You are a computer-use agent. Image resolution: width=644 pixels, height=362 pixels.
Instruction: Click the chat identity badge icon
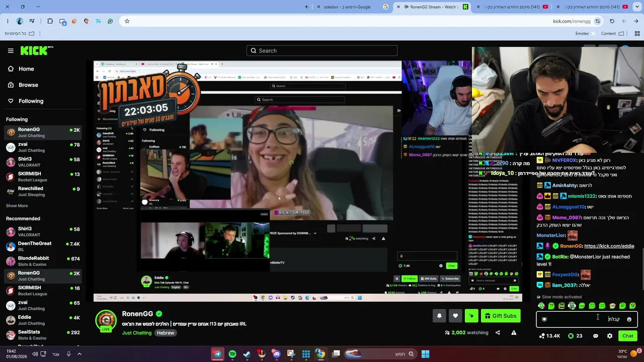pos(544,319)
